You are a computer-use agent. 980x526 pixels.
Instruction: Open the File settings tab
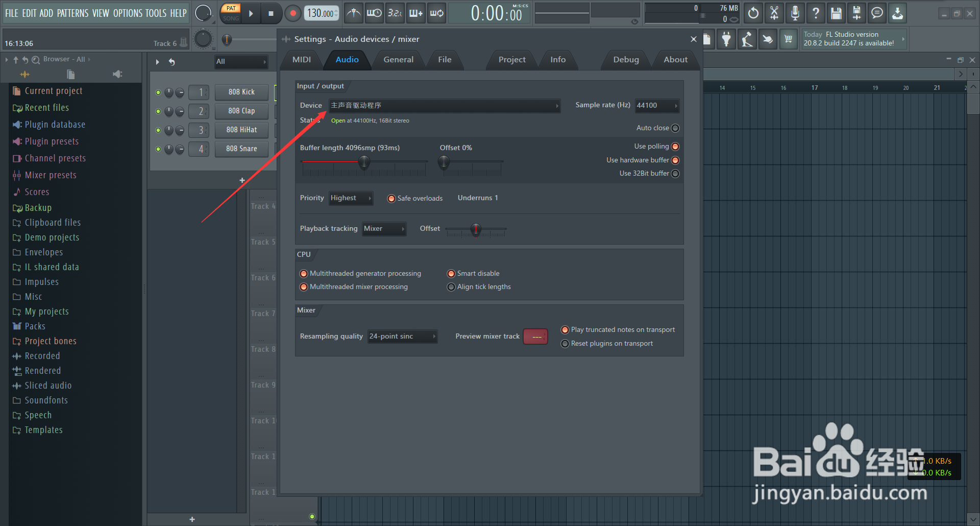[x=445, y=60]
